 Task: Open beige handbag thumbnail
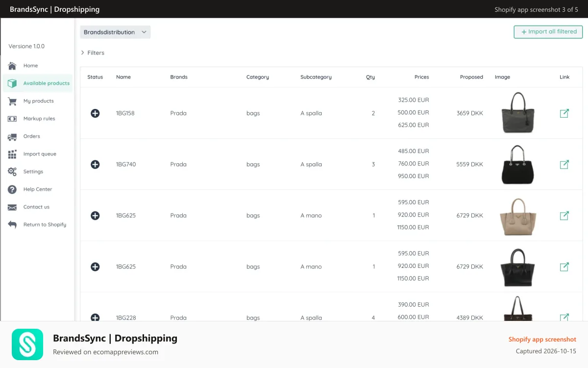(518, 216)
